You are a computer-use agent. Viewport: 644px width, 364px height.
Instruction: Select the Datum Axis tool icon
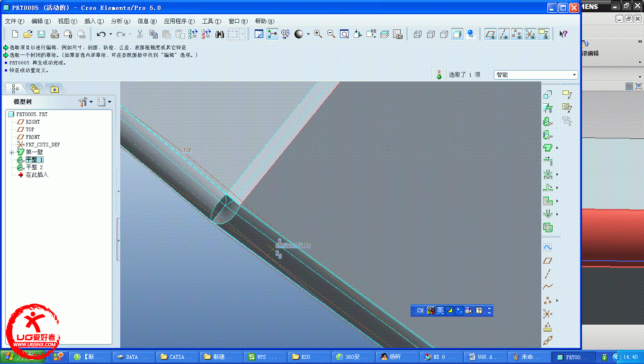coord(548,274)
